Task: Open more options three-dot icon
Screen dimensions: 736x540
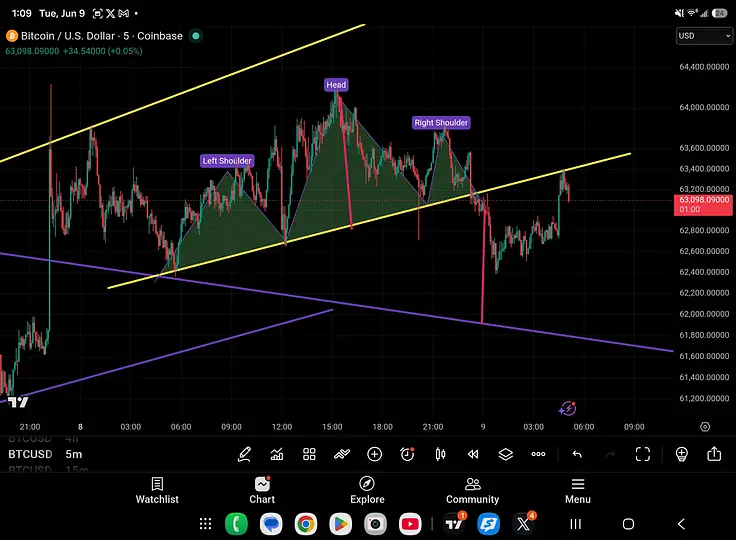Action: (538, 454)
